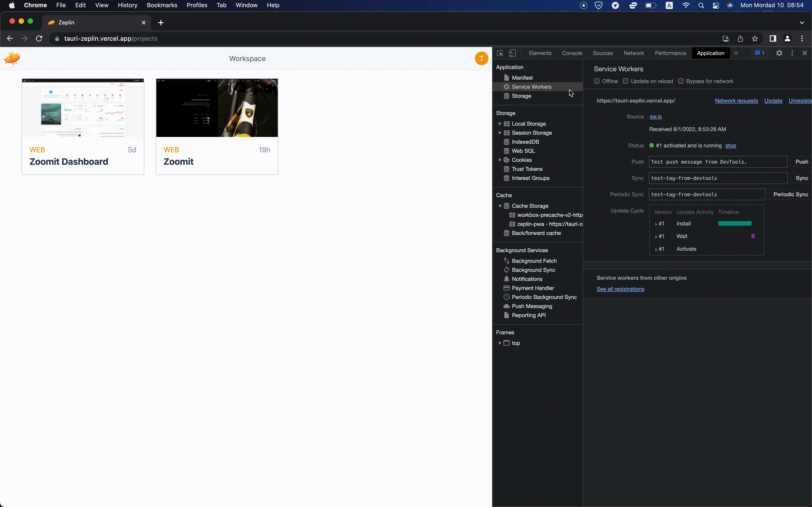The height and width of the screenshot is (507, 812).
Task: Expand Local Storage tree item
Action: pyautogui.click(x=500, y=124)
